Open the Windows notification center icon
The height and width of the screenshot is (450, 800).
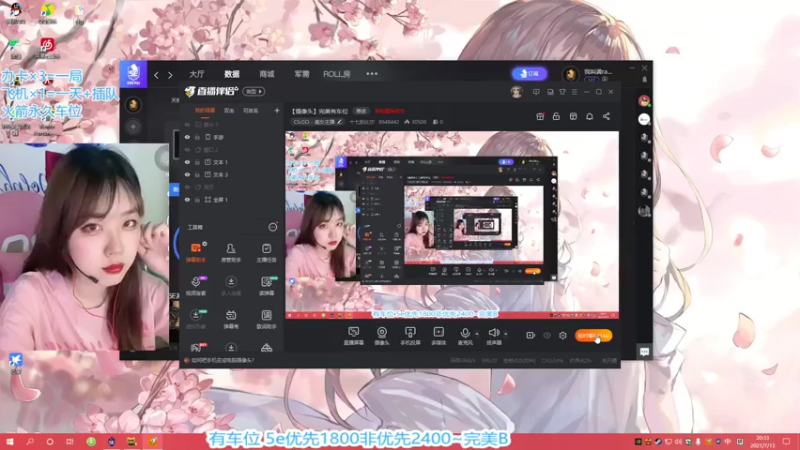[786, 441]
